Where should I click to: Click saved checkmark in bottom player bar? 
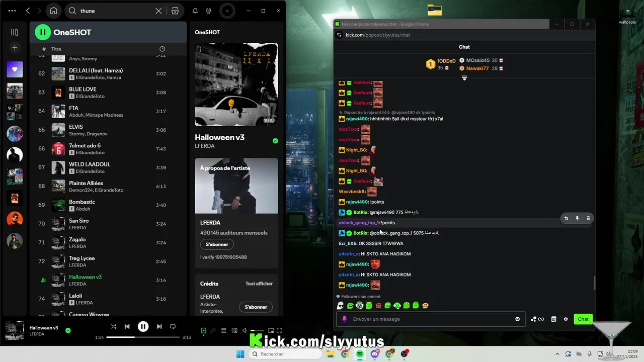pyautogui.click(x=68, y=330)
